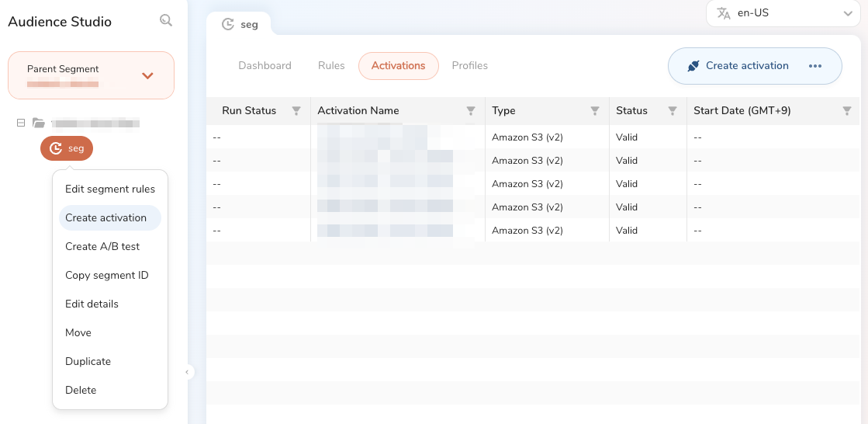Choose Edit segment rules from context menu
Image resolution: width=868 pixels, height=424 pixels.
[x=110, y=189]
